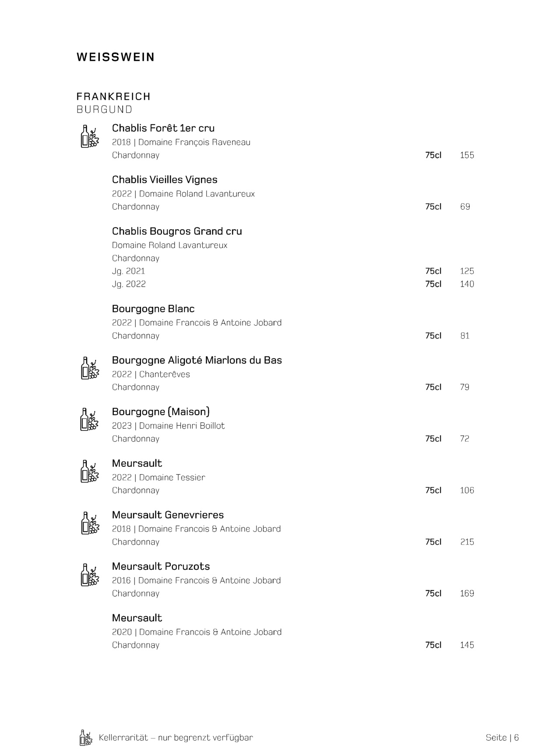Click the Seite 6 page number
Image resolution: width=535 pixels, height=756 pixels.
[502, 738]
